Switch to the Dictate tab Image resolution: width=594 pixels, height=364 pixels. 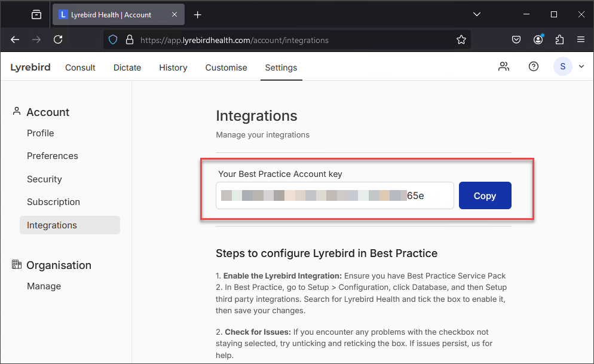127,68
